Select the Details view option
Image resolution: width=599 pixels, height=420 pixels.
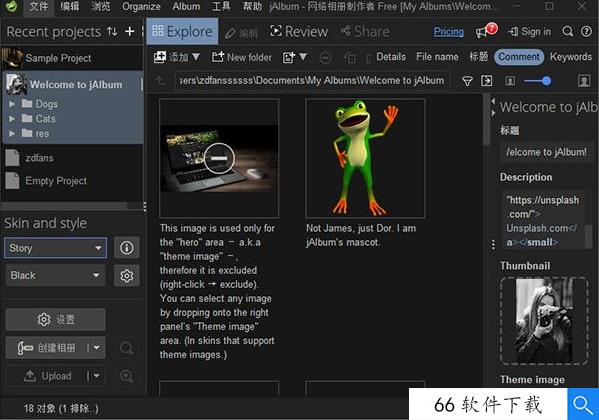click(391, 57)
